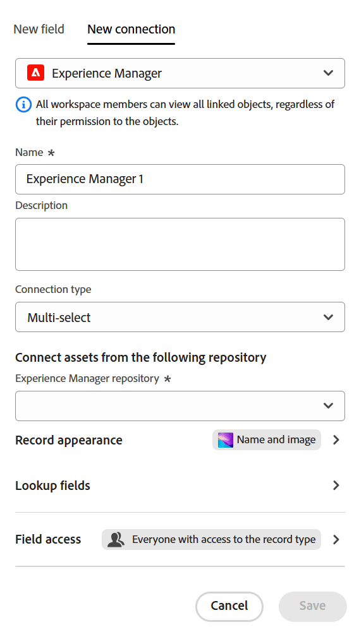The width and height of the screenshot is (359, 644).
Task: Click the Save button
Action: [x=312, y=606]
